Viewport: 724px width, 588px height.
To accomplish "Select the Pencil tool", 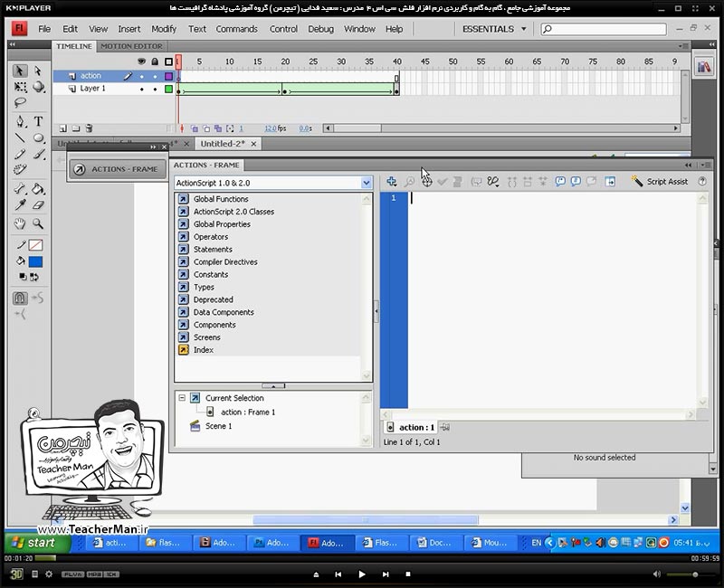I will click(x=20, y=154).
